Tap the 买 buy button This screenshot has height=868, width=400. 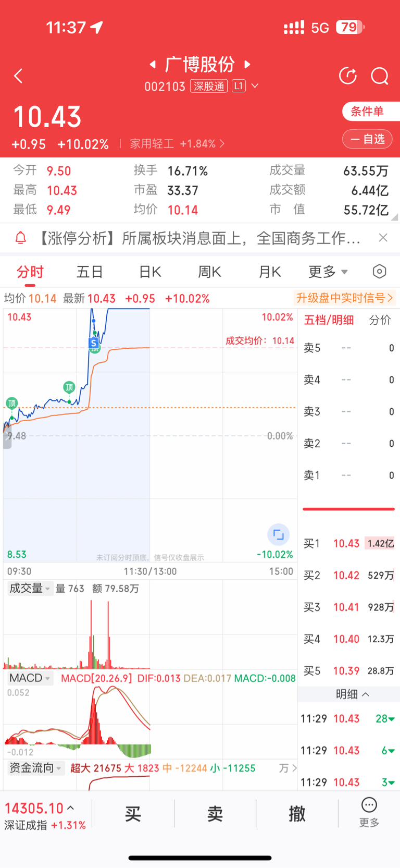133,813
